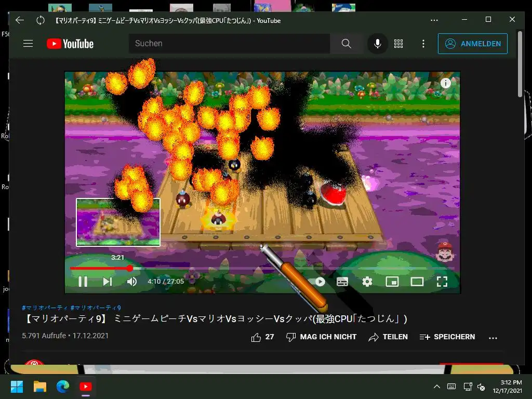Click SPEICHERN to save video
532x399 pixels.
[447, 337]
